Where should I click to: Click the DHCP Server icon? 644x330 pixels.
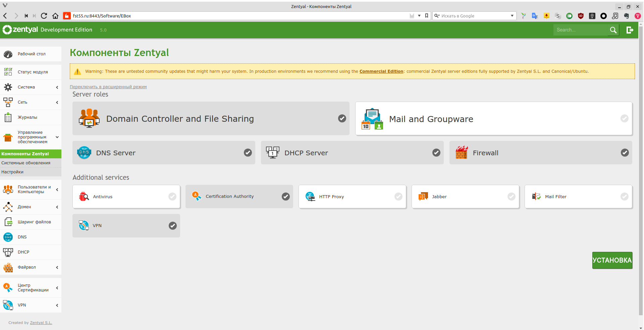[x=273, y=153]
